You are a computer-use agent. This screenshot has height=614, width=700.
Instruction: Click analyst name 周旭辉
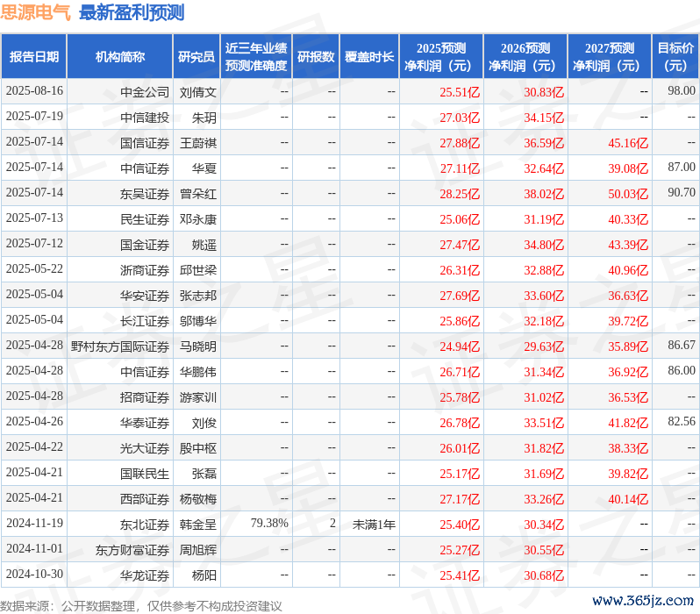197,550
